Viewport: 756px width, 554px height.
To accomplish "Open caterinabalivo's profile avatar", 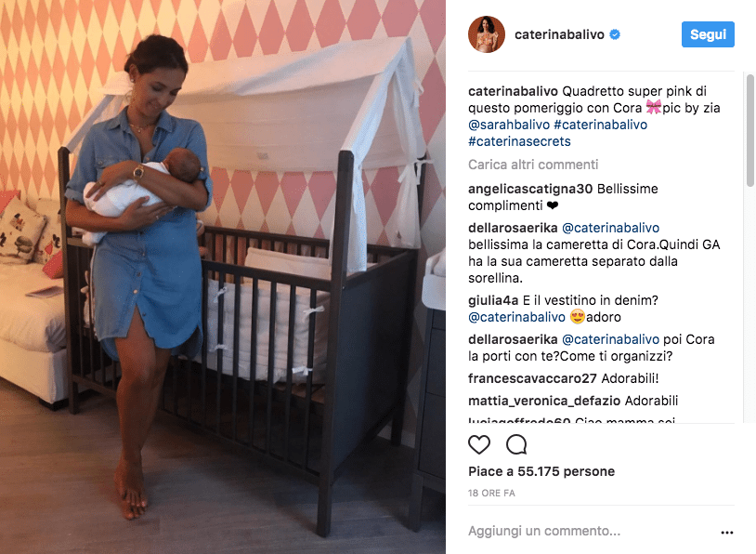I will coord(487,34).
